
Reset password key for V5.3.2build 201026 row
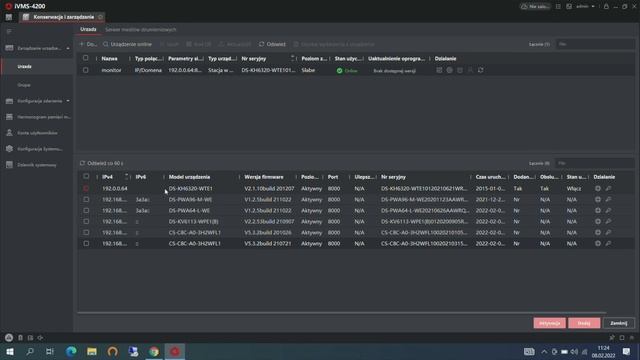pyautogui.click(x=608, y=233)
